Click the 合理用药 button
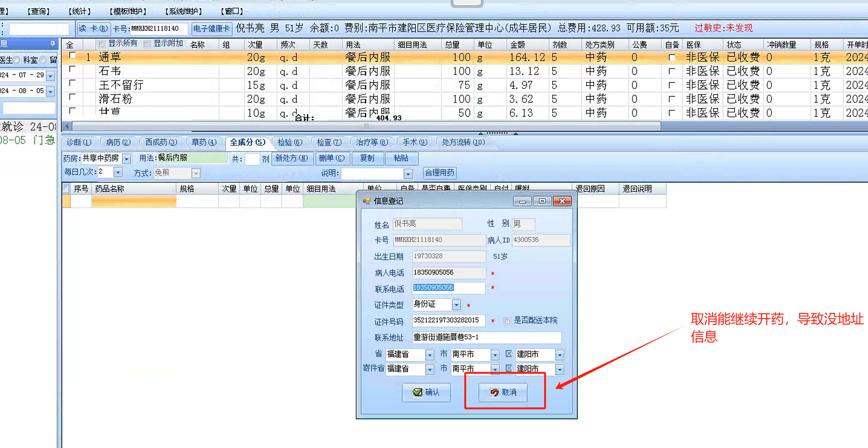The image size is (868, 448). tap(440, 172)
